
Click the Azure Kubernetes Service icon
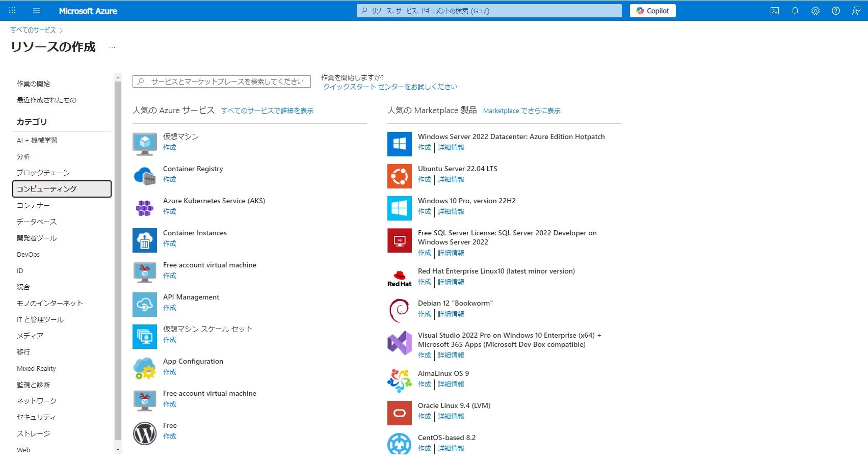145,208
